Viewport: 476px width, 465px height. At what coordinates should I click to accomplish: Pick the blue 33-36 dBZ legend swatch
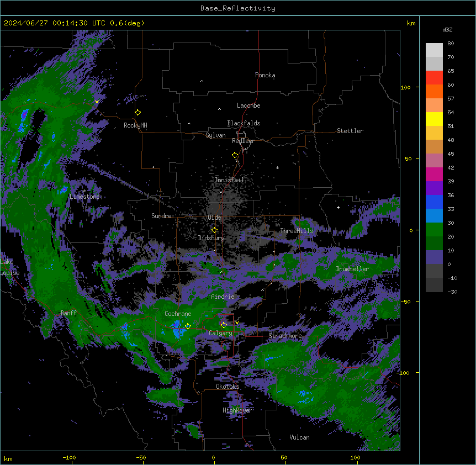click(434, 202)
